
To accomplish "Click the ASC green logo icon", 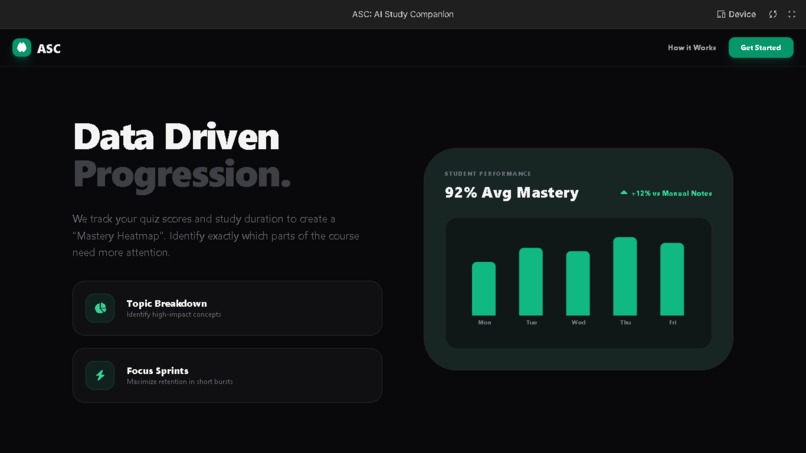I will coord(22,48).
